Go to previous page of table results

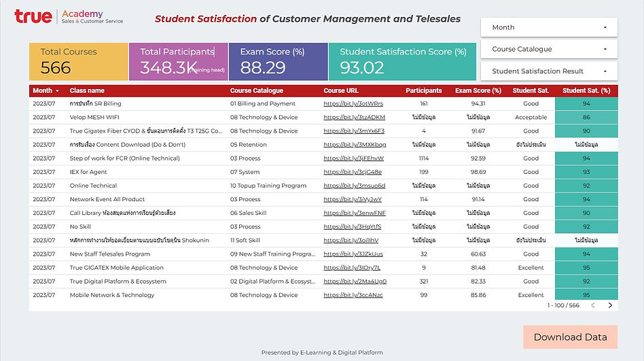(593, 305)
